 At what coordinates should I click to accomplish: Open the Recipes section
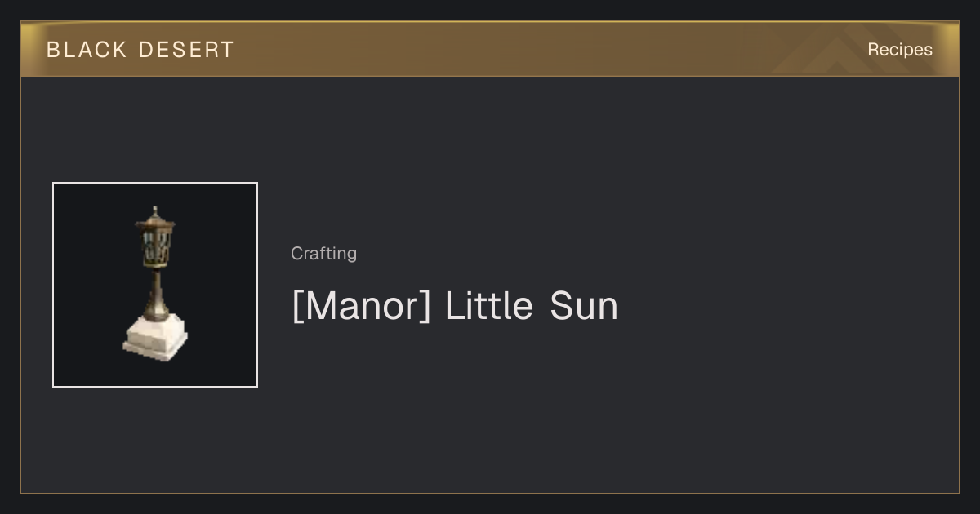[x=900, y=50]
